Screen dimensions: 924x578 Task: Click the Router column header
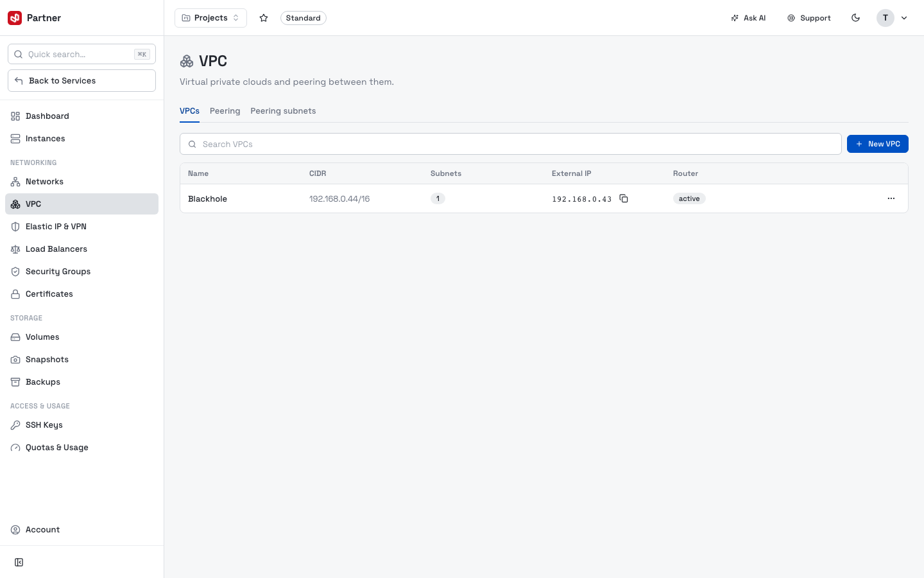click(x=685, y=173)
